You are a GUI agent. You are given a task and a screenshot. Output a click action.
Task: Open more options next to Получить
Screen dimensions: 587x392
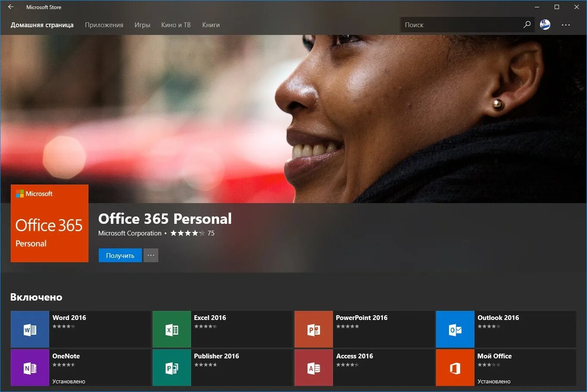click(x=151, y=255)
